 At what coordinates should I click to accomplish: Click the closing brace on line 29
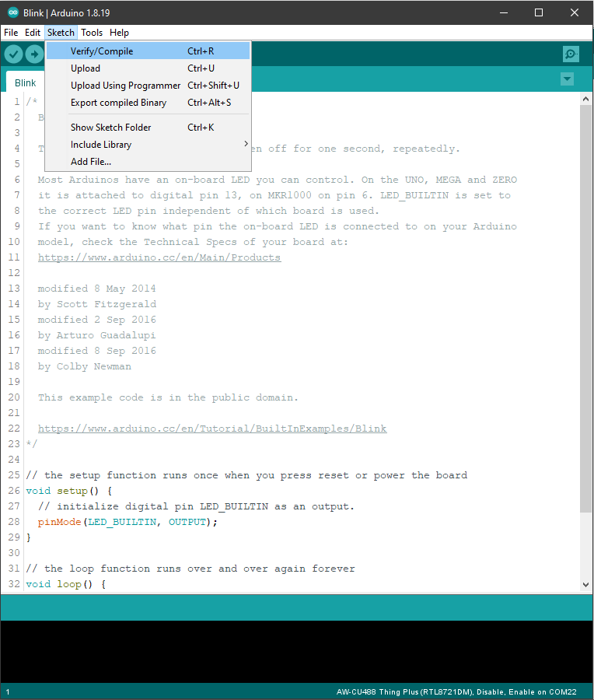point(29,537)
